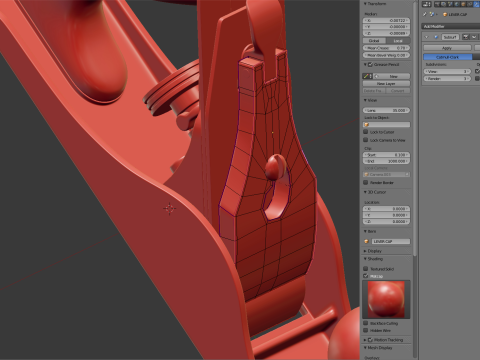Image resolution: width=480 pixels, height=360 pixels.
Task: Click the scene icon in properties breadcrumb
Action: [x=432, y=14]
